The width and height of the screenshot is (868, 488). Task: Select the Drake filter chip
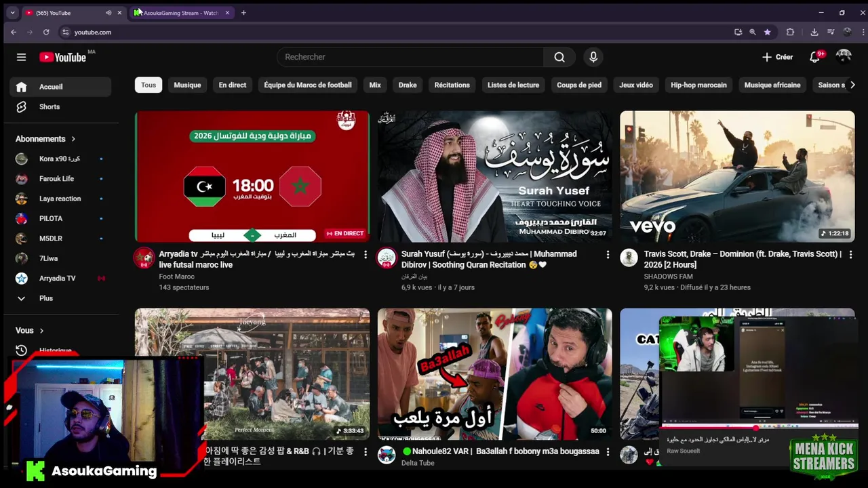pyautogui.click(x=408, y=85)
